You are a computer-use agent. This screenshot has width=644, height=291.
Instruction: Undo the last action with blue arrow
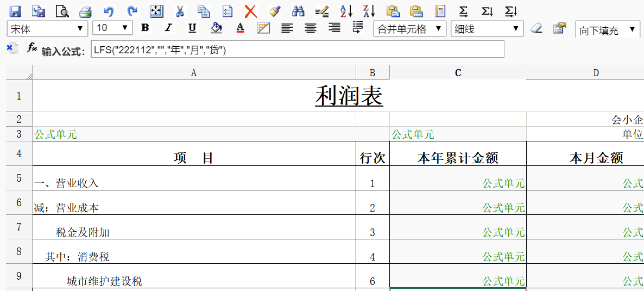(109, 11)
